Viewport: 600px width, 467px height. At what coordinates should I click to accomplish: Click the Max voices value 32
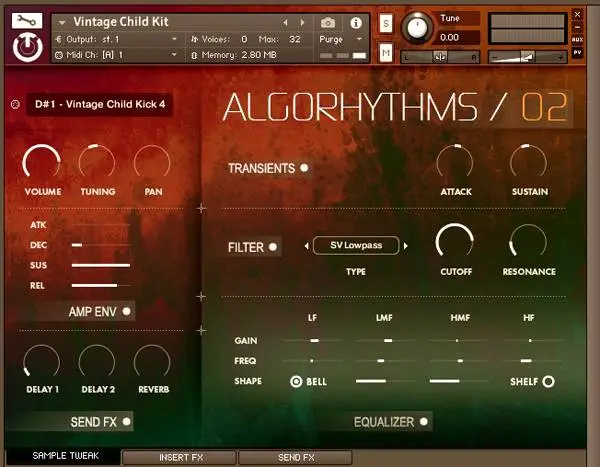pyautogui.click(x=295, y=39)
